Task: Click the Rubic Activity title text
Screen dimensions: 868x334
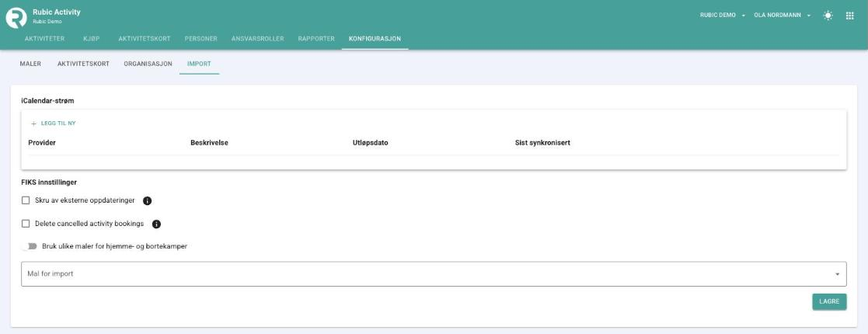Action: tap(57, 12)
